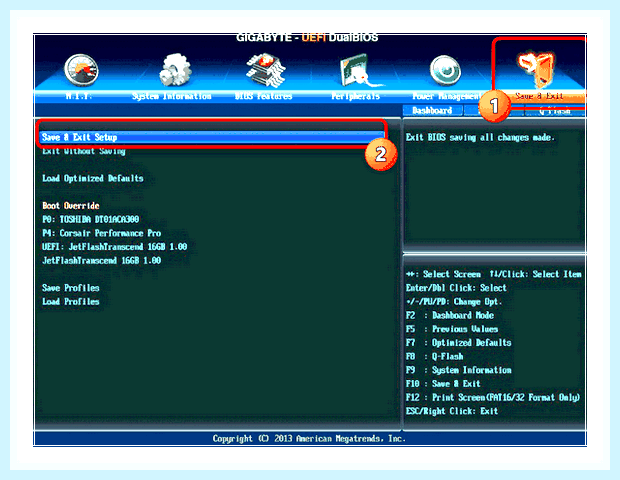
Task: Click the 'F7 : Optimized Defaults' hint
Action: (459, 343)
